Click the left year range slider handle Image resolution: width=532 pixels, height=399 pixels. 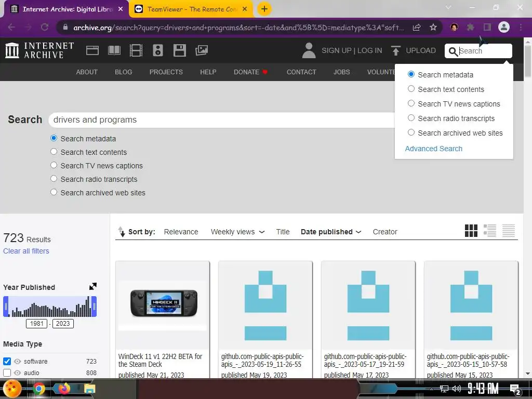coord(6,307)
